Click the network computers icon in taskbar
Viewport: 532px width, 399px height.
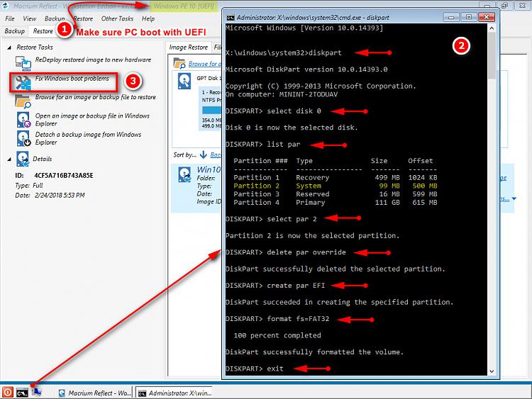coord(37,391)
